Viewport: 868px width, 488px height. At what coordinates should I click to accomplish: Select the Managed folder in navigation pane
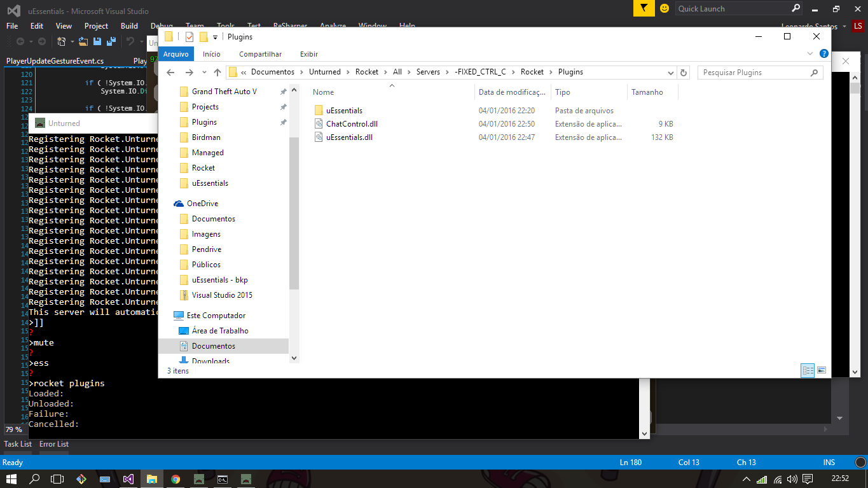[x=207, y=153]
